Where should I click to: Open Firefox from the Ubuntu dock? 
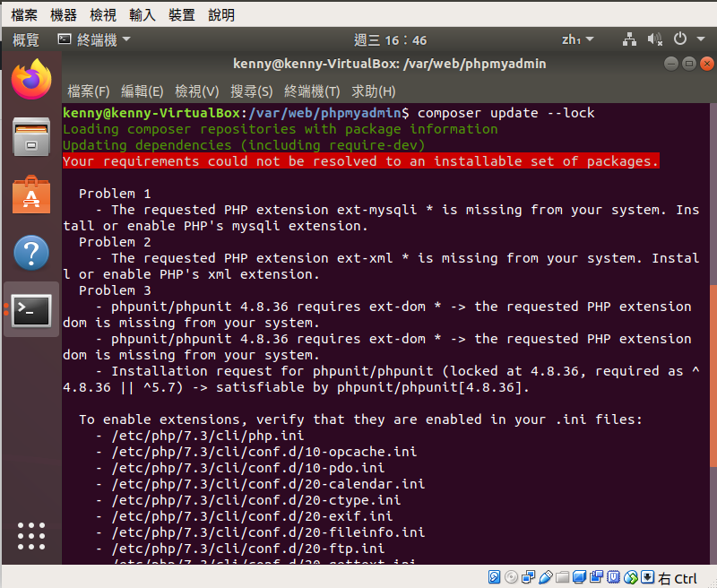tap(31, 80)
